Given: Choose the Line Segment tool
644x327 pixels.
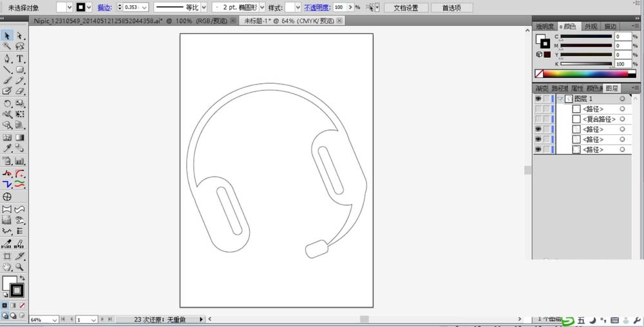Looking at the screenshot, I should [x=7, y=70].
